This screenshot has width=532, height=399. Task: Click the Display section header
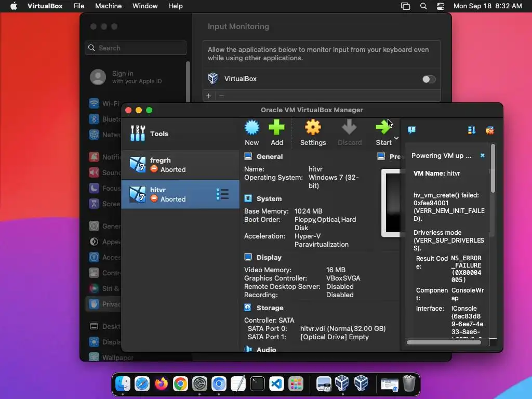tap(269, 258)
